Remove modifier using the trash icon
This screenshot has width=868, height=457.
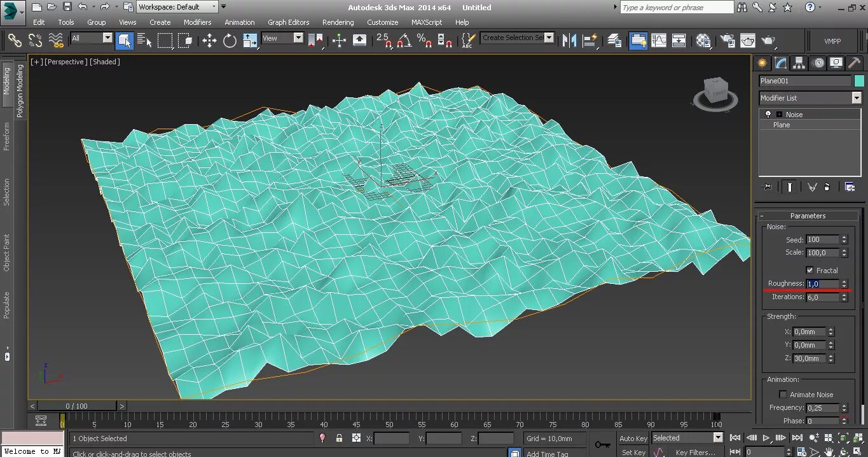pyautogui.click(x=827, y=187)
